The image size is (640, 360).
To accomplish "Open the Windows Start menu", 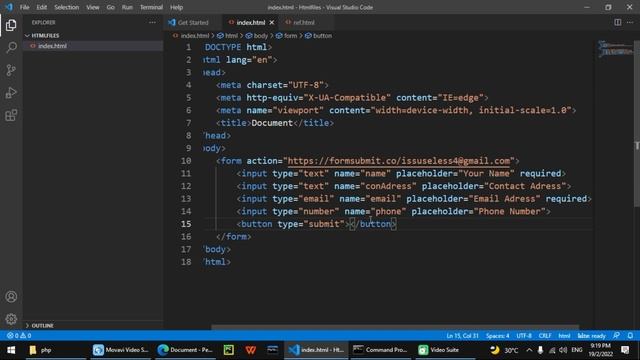I will click(x=11, y=350).
